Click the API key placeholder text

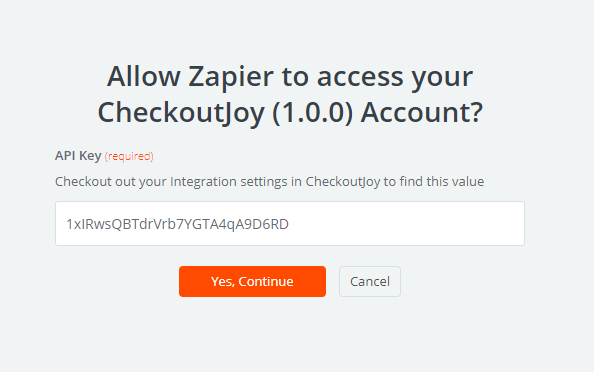click(177, 224)
